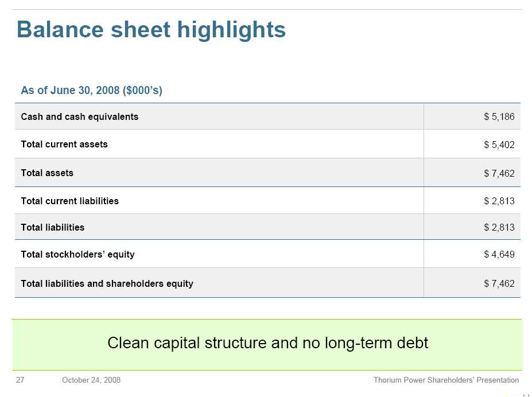Click the 'Balance sheet highlights' slide title
Viewport: 532px width, 397px height.
151,29
